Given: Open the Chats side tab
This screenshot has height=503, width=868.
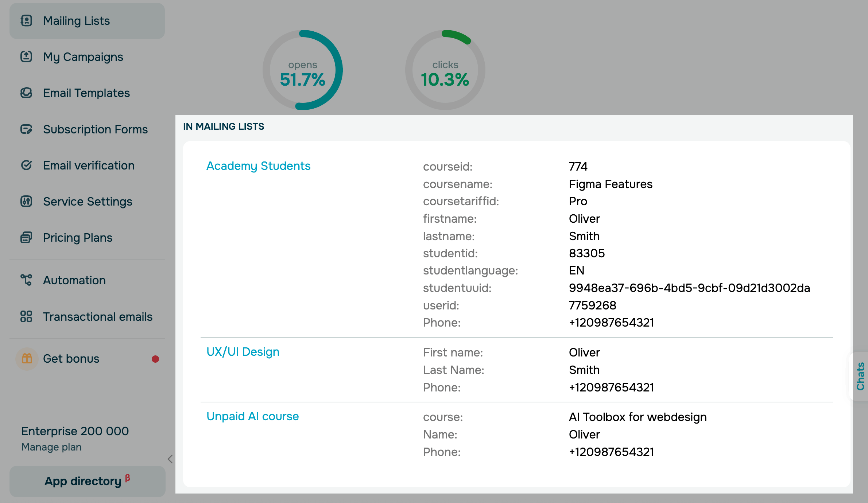Looking at the screenshot, I should tap(860, 376).
